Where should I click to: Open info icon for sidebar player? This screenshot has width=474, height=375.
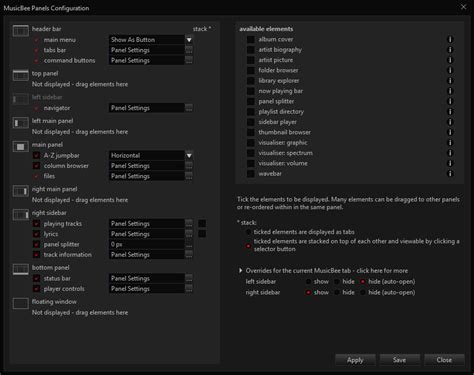pyautogui.click(x=450, y=122)
